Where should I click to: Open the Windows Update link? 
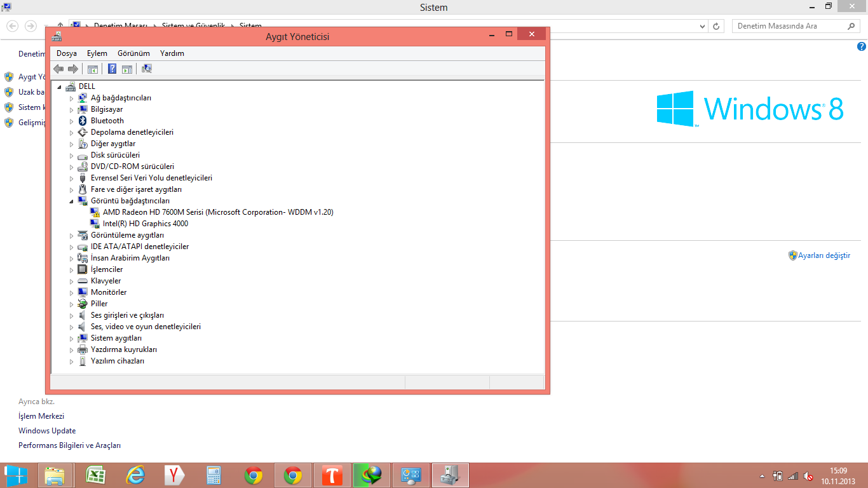[x=47, y=431]
